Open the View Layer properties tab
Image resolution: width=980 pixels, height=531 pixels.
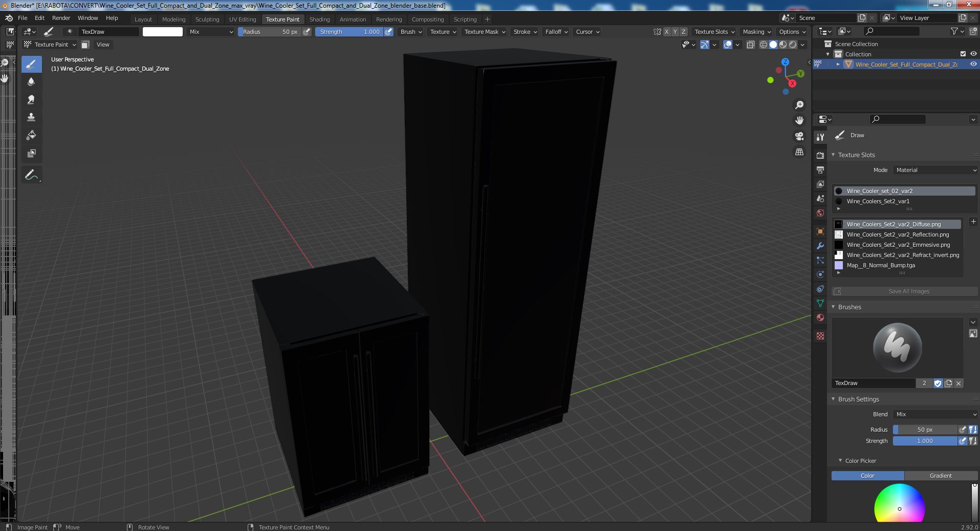(x=820, y=184)
